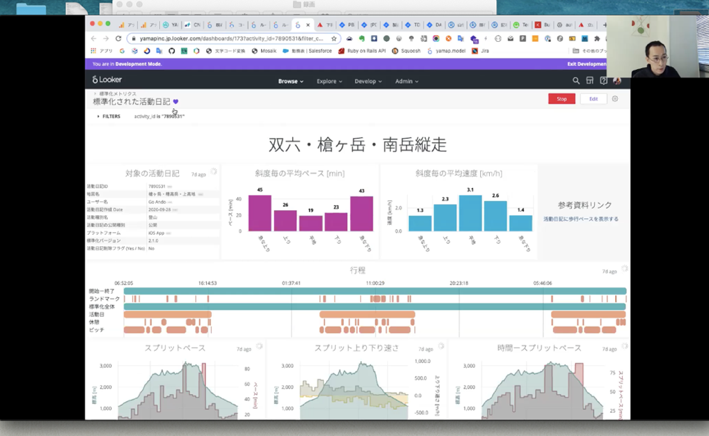Click the Edit dashboard button
The height and width of the screenshot is (436, 709).
(593, 99)
